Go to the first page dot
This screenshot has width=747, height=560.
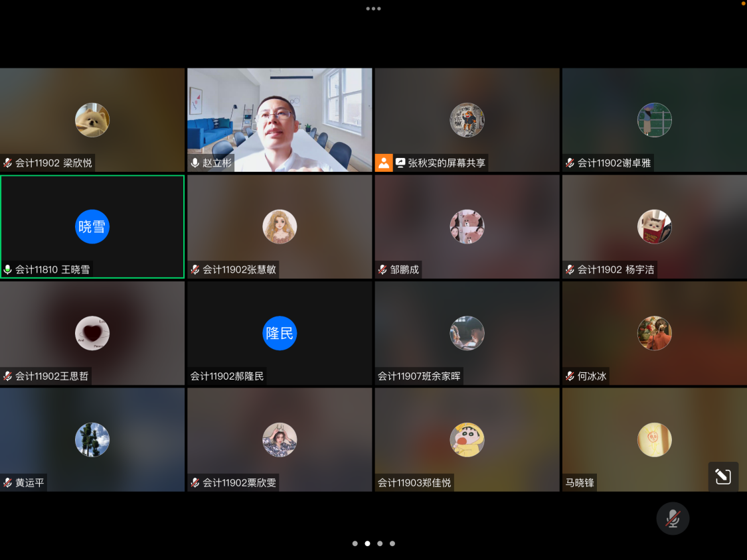pyautogui.click(x=355, y=543)
